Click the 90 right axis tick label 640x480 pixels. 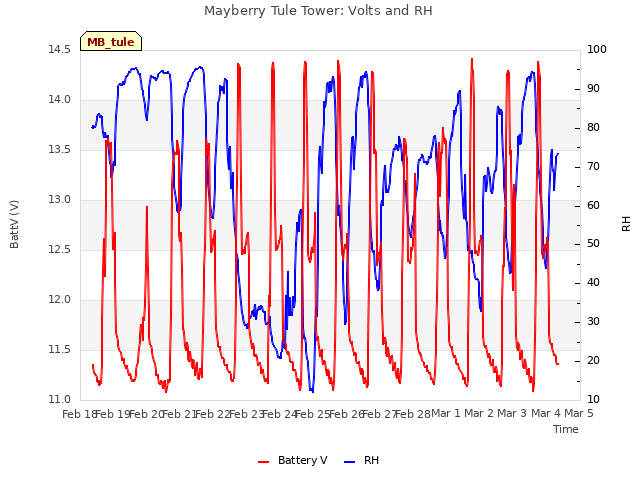(x=593, y=89)
